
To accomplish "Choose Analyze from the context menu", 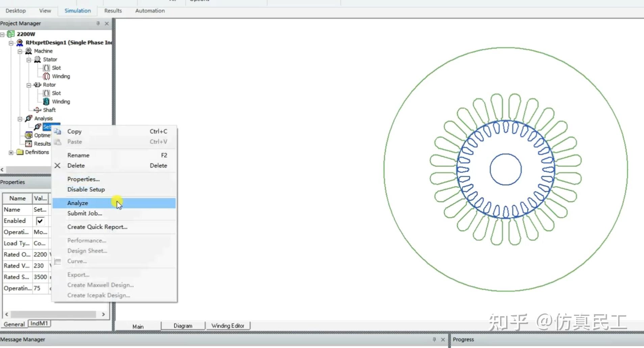I will (x=77, y=203).
